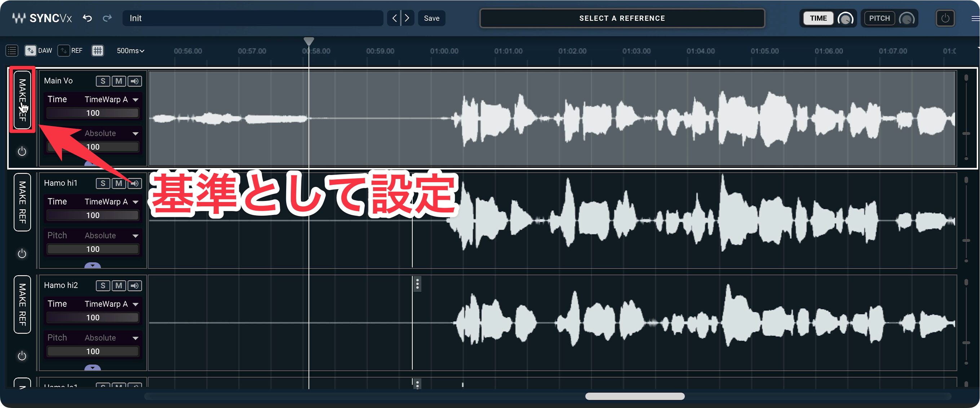
Task: Redo the last undone action
Action: (x=107, y=18)
